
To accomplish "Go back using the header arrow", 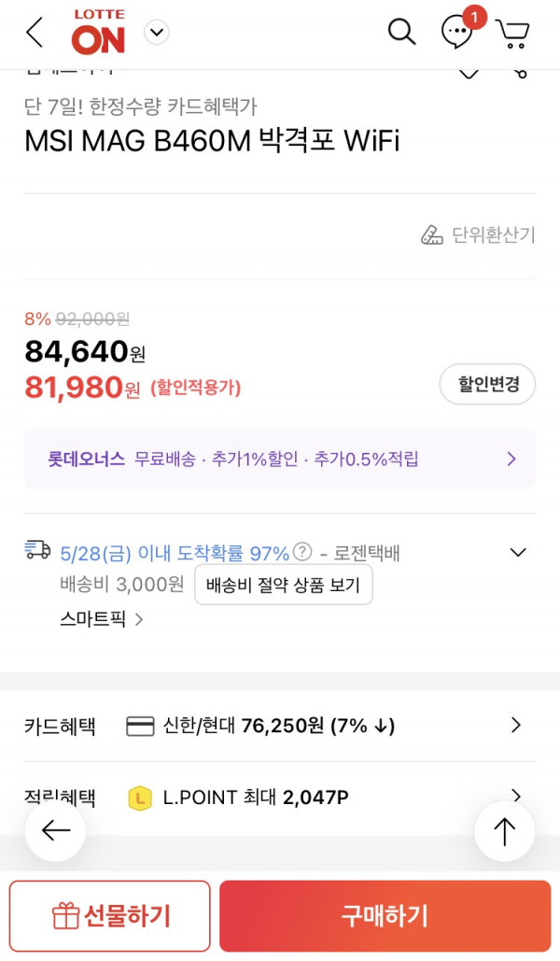I will [x=35, y=32].
